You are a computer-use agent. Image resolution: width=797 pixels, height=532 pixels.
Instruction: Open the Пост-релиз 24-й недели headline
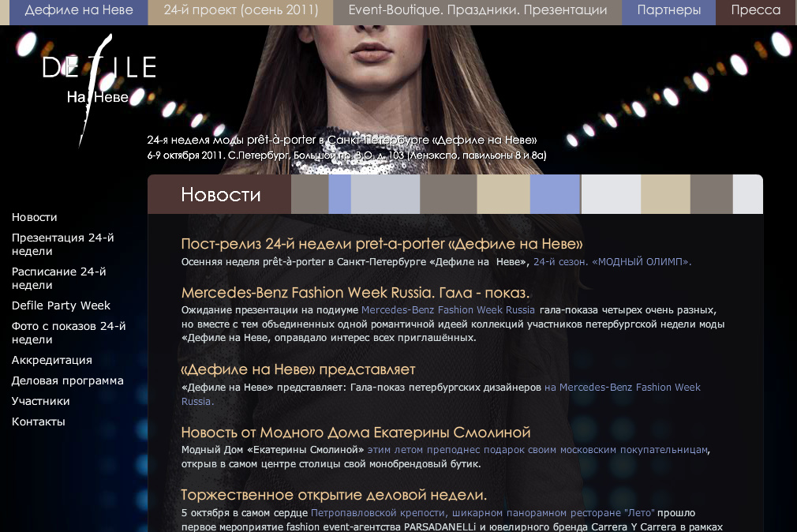coord(382,244)
